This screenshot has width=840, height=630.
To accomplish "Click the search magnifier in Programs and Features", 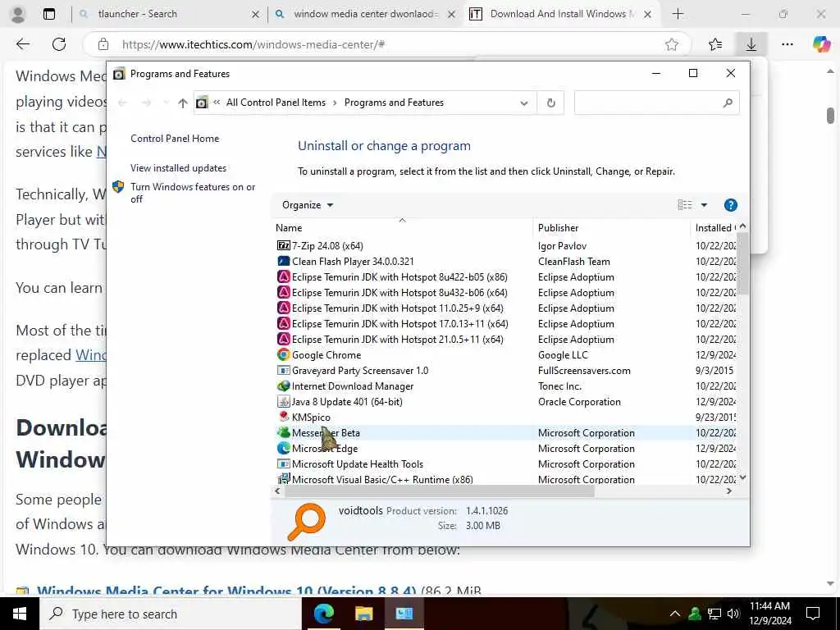I will pos(727,103).
